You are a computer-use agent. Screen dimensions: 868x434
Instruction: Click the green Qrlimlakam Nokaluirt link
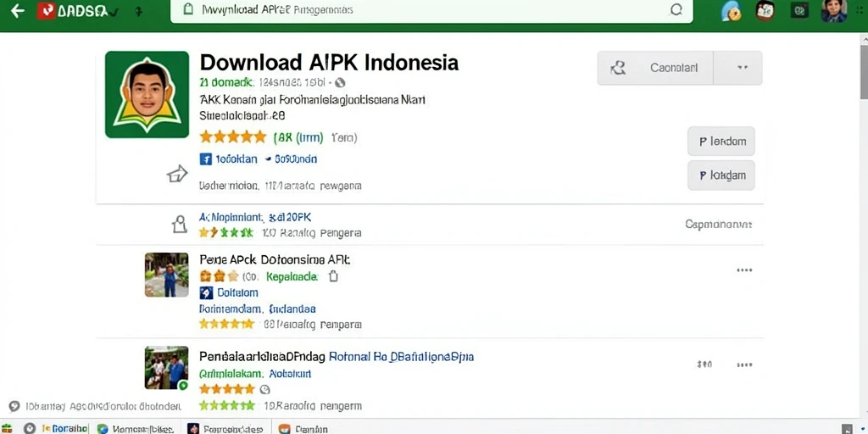[x=254, y=374]
